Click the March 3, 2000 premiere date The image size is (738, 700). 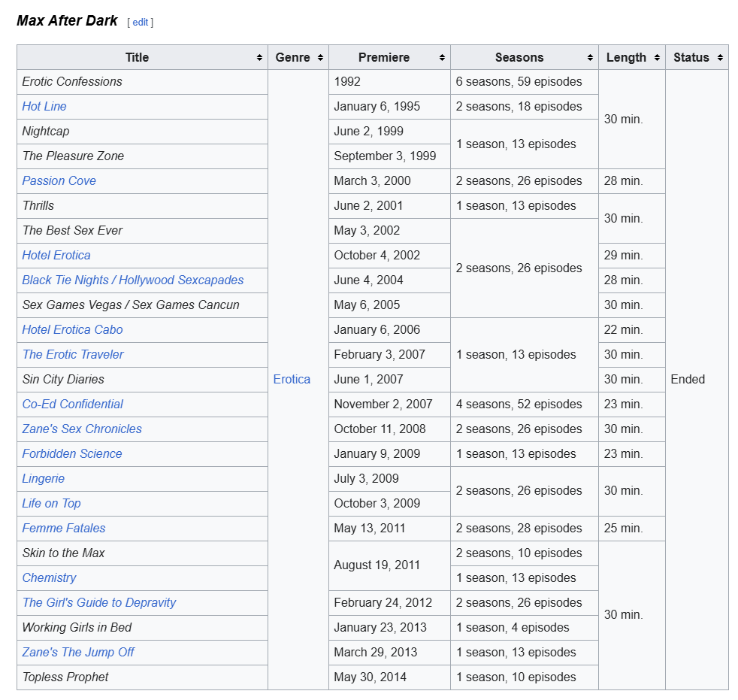(x=372, y=180)
